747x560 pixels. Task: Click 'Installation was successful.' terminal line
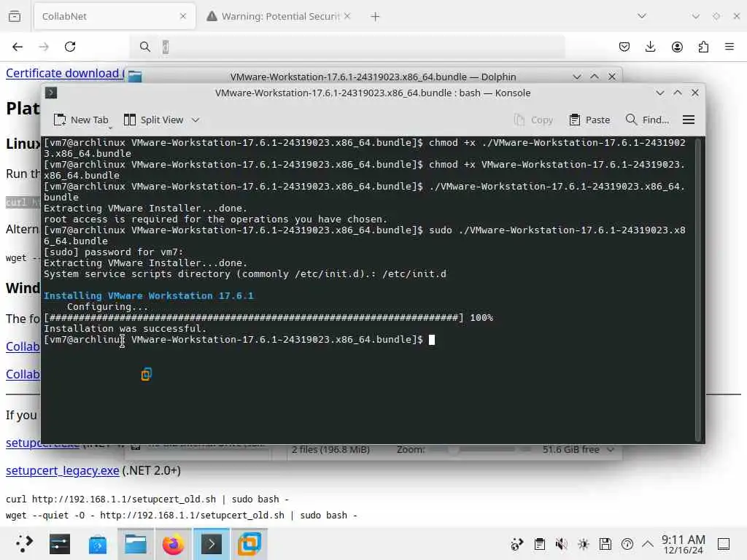(x=125, y=329)
